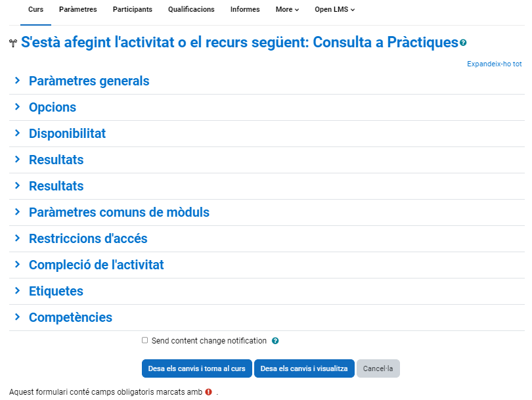
Task: Enable Send content change notification checkbox
Action: pos(144,340)
